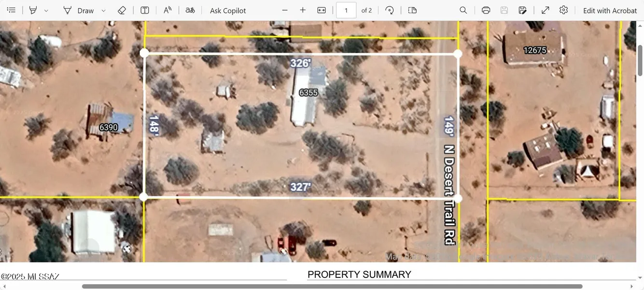Open PDF viewer settings
This screenshot has width=644, height=290.
coord(563,10)
